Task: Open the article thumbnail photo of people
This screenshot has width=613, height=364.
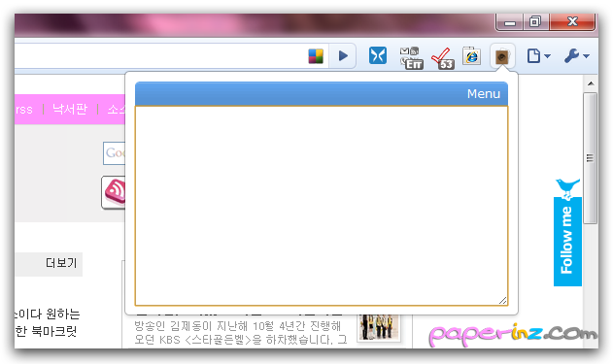Action: point(379,327)
